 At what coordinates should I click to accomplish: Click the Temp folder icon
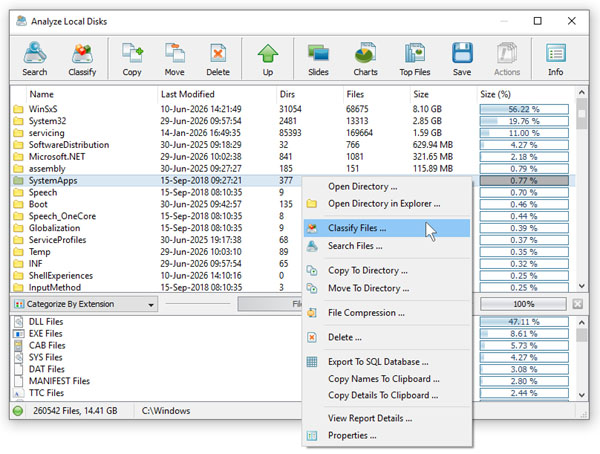click(18, 252)
